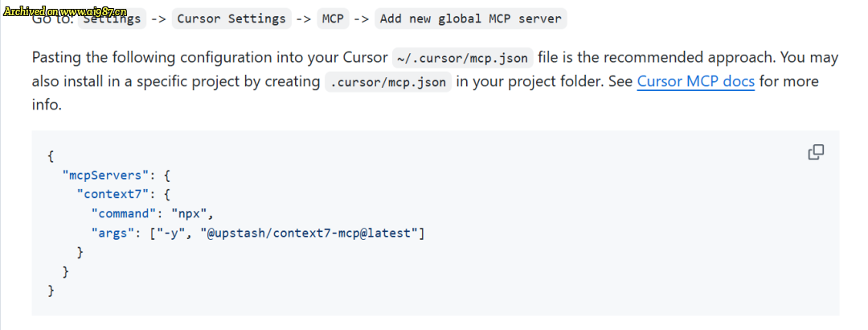Click the "npx" string value
The width and height of the screenshot is (868, 330).
pyautogui.click(x=189, y=213)
